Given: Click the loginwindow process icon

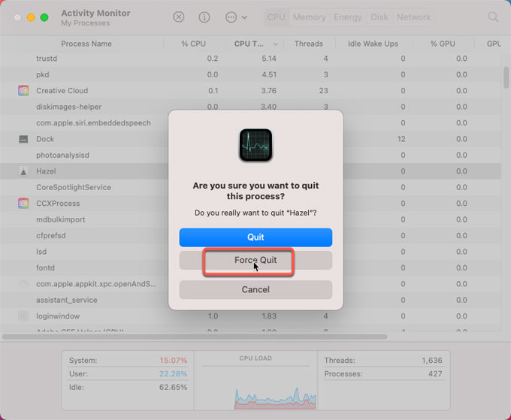Looking at the screenshot, I should (23, 316).
